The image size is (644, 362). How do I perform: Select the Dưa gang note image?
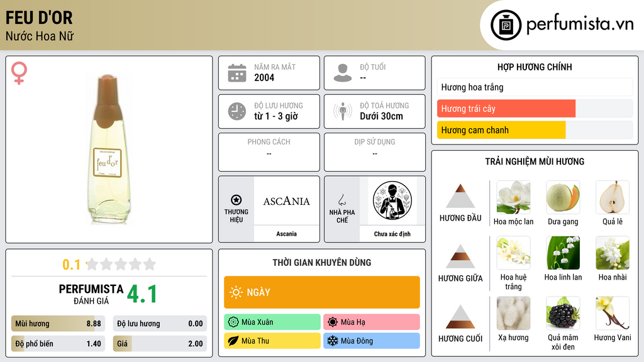point(563,197)
